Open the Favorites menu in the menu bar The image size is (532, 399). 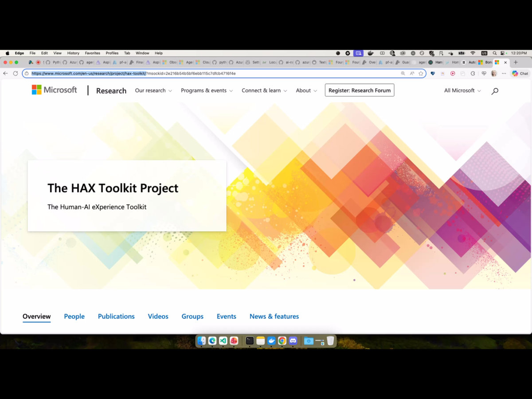[92, 53]
